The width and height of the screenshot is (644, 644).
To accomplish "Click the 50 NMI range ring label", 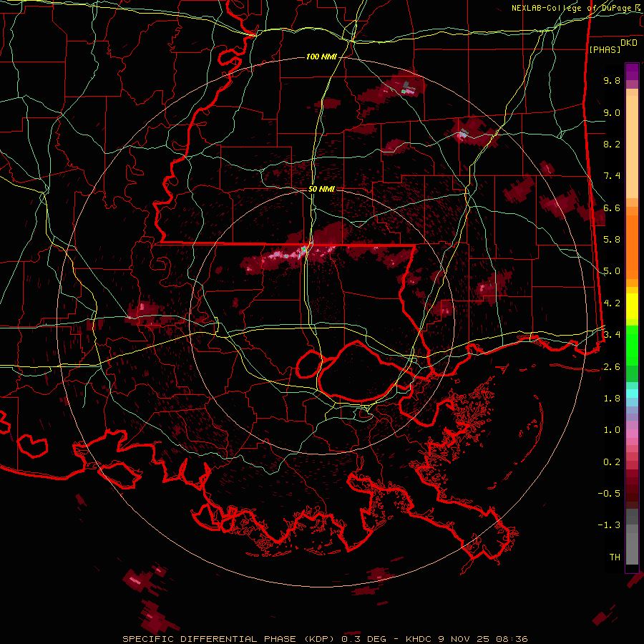I will point(321,189).
